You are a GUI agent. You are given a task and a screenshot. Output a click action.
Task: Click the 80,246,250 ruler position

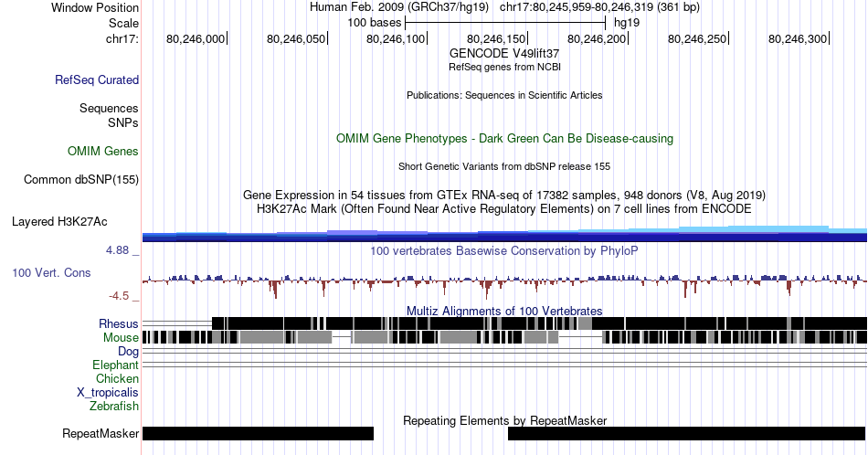click(x=697, y=38)
